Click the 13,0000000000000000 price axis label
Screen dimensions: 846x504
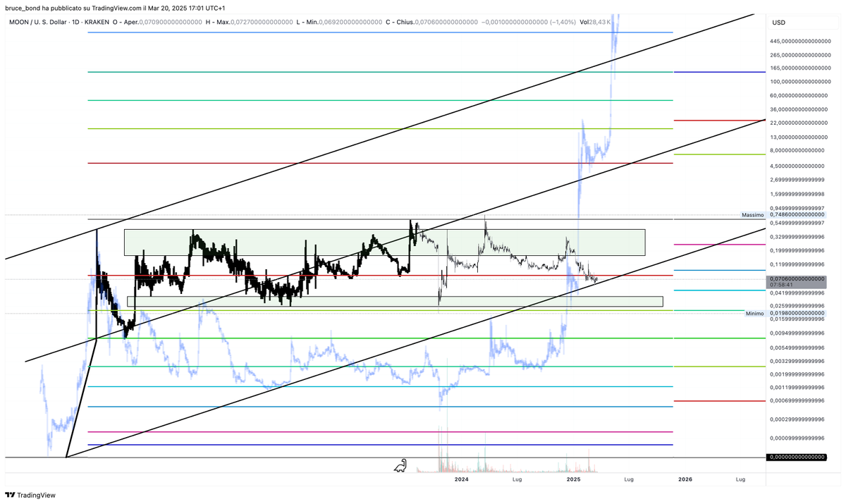click(x=800, y=137)
